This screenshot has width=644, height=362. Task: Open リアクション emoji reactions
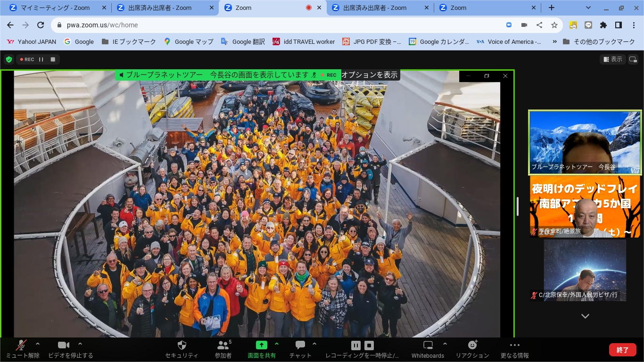tap(472, 349)
